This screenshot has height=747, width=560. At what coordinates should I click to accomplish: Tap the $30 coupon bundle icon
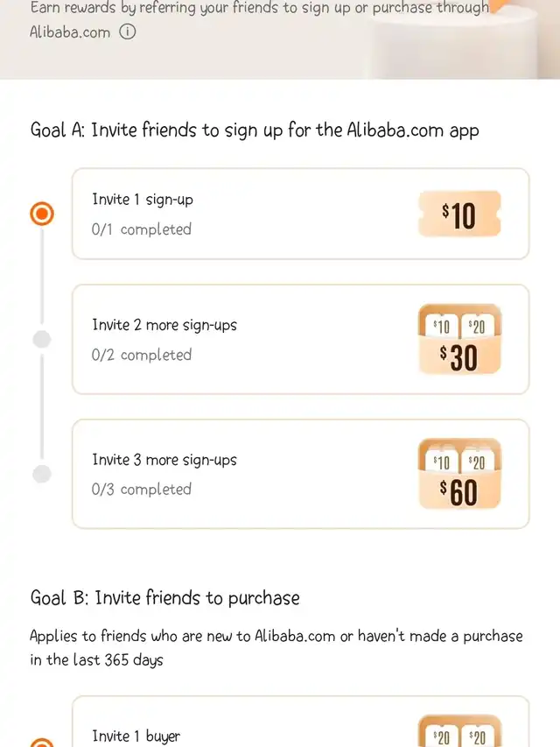[x=459, y=340]
